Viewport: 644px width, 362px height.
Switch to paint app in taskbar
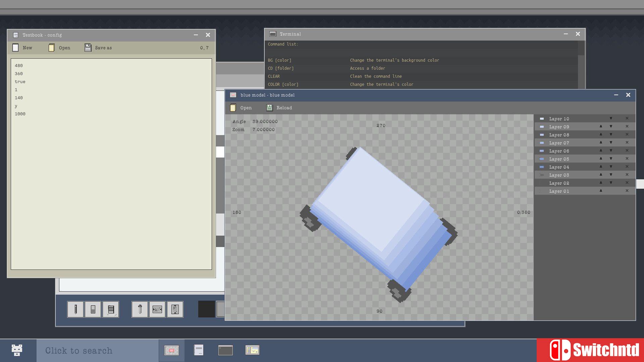tap(252, 350)
